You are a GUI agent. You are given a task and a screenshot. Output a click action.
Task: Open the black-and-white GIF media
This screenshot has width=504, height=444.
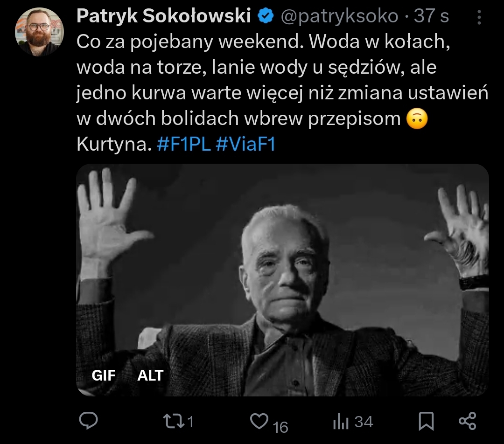tap(282, 280)
